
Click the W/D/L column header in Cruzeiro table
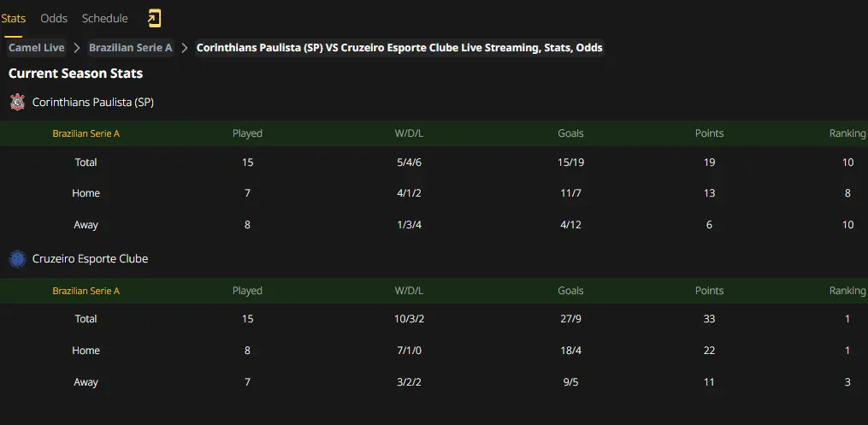point(409,291)
